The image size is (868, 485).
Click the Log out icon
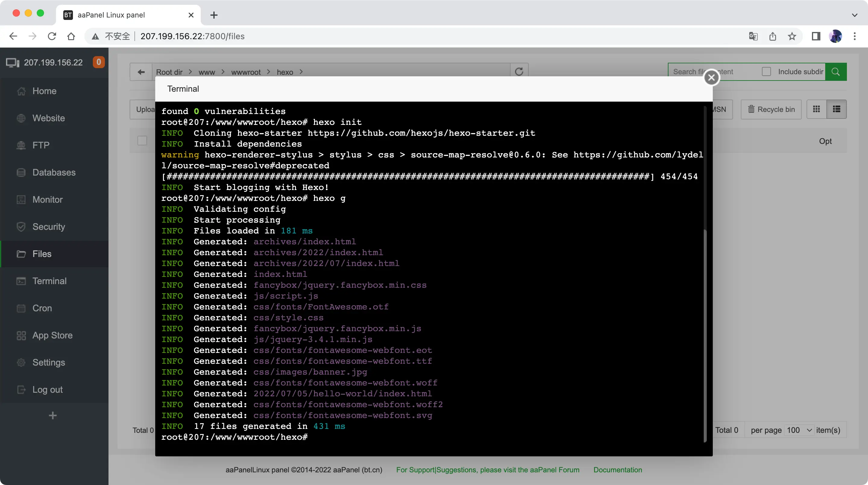pyautogui.click(x=21, y=390)
